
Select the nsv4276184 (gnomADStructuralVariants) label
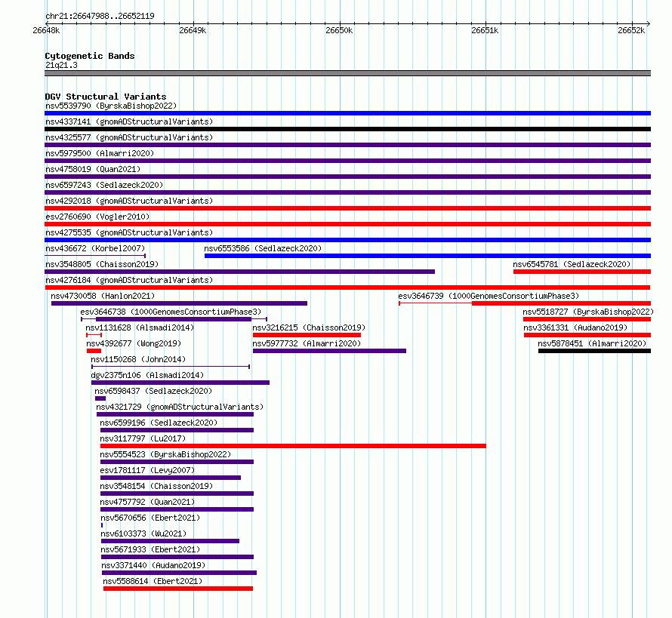click(129, 280)
